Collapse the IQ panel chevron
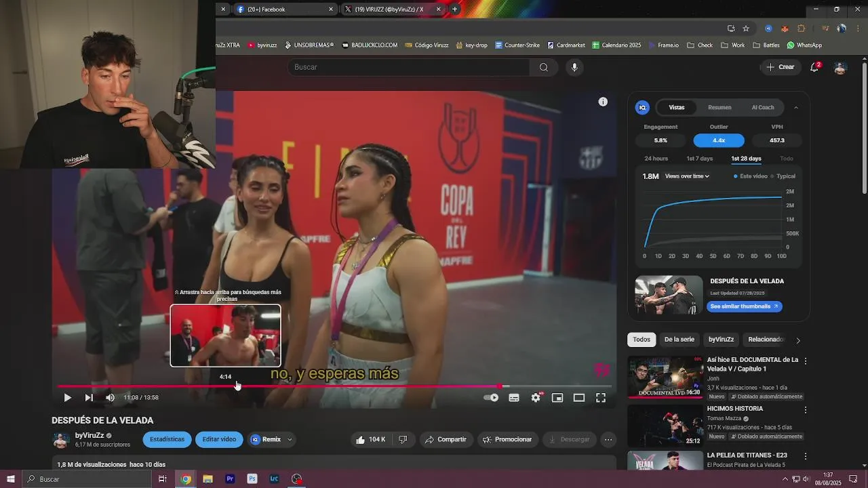This screenshot has width=868, height=488. pos(796,107)
